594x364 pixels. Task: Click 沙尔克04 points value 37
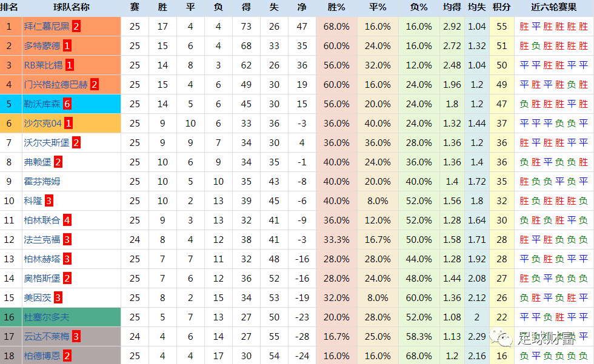(502, 124)
